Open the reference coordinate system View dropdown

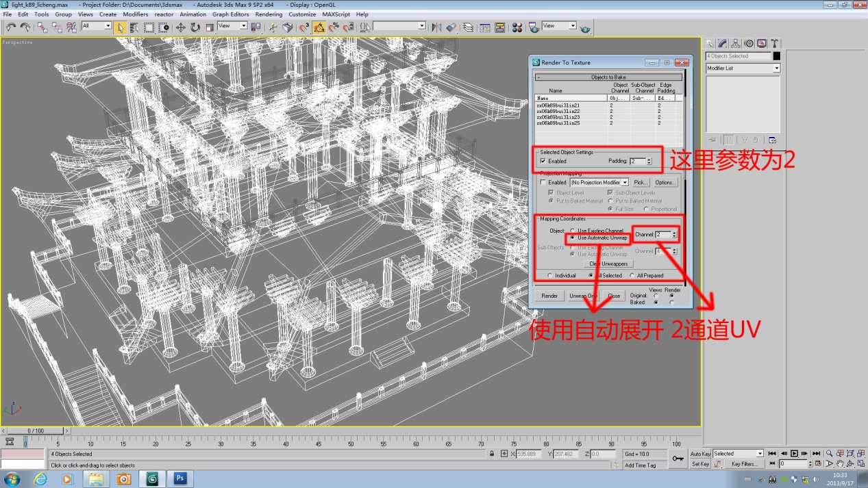(243, 26)
